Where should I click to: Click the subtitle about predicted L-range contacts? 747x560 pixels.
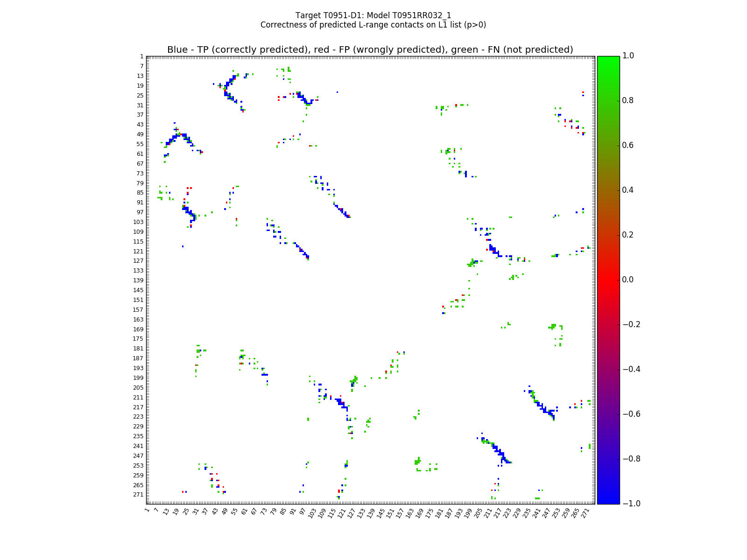[x=373, y=25]
